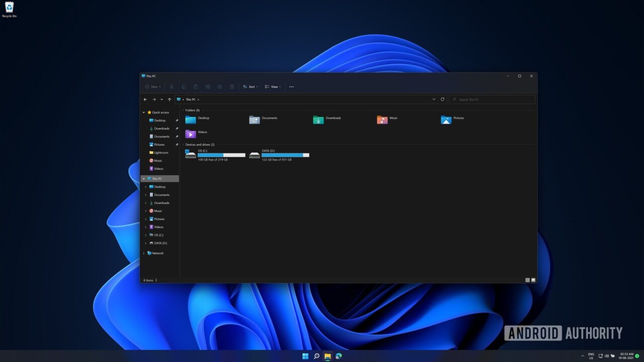Image resolution: width=644 pixels, height=362 pixels.
Task: Click the DATA (D:) storage usage bar
Action: point(285,155)
